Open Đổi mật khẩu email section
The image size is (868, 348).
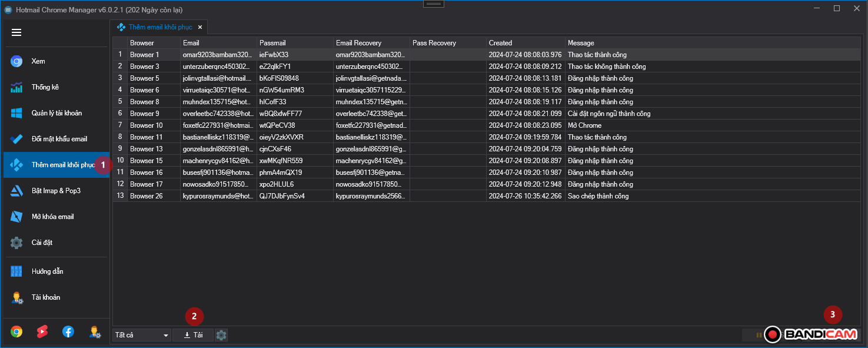[59, 139]
